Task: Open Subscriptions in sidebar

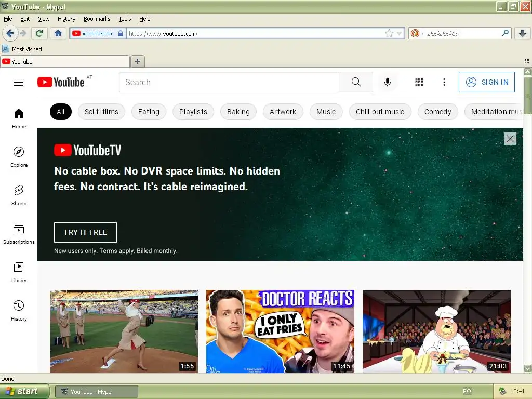Action: (x=19, y=234)
